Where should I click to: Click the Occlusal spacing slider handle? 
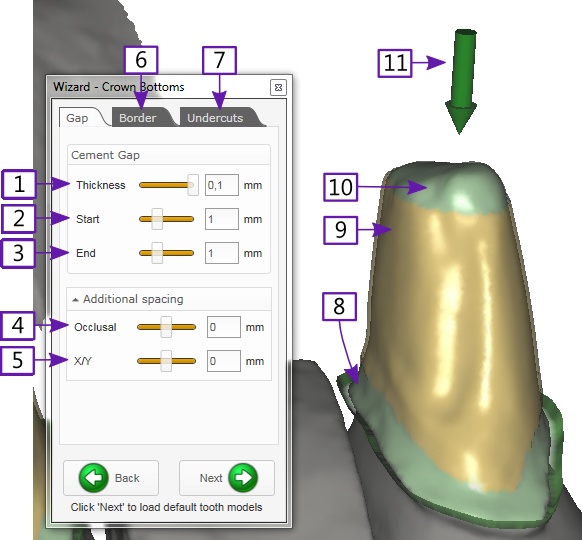point(166,327)
